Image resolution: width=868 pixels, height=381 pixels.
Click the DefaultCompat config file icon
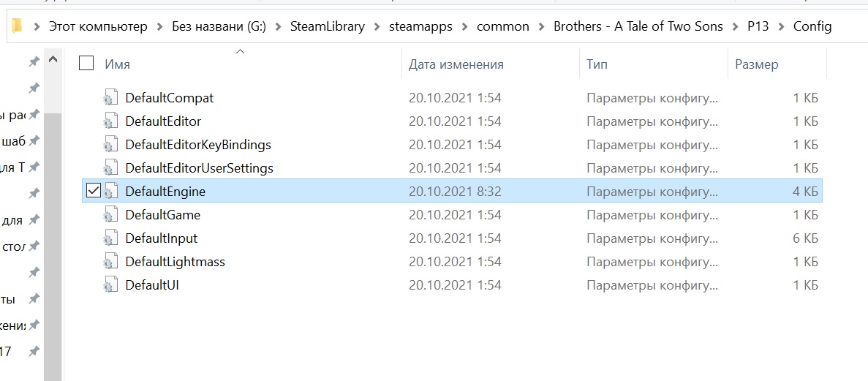tap(110, 97)
